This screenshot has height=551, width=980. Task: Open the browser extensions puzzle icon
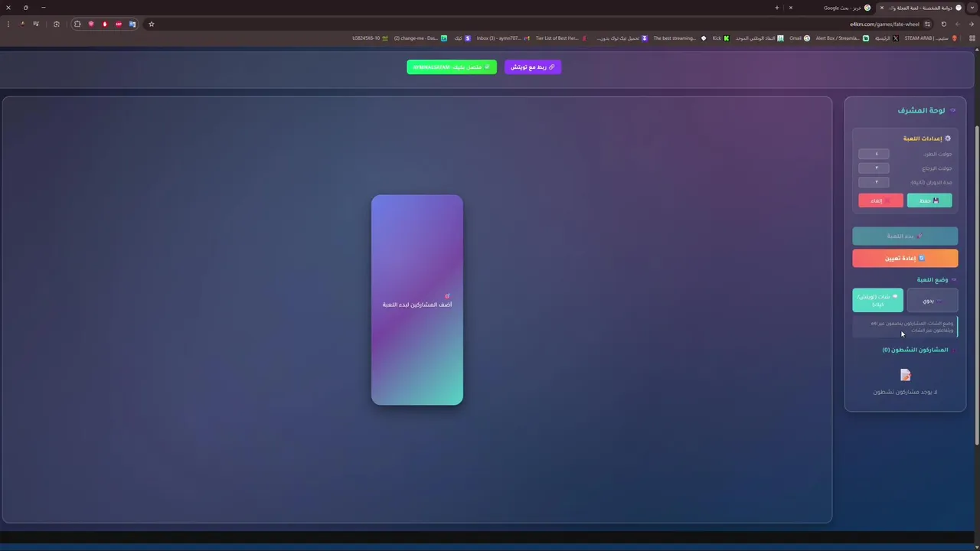pos(77,24)
